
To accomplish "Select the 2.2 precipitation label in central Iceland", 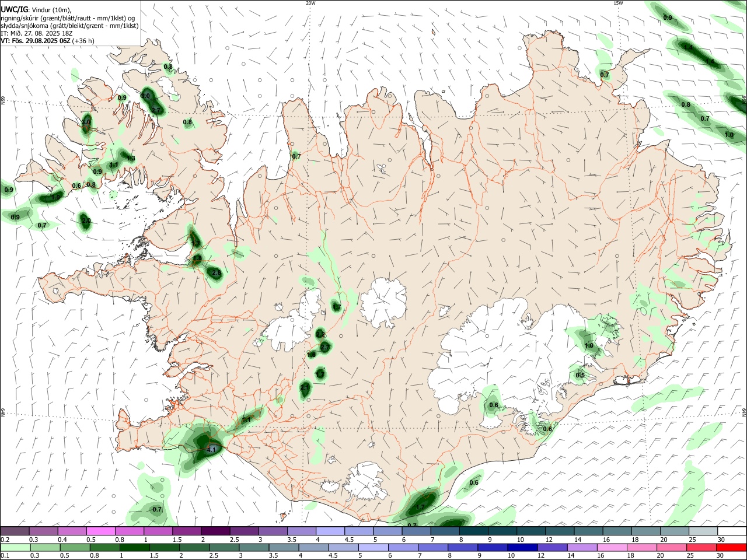I will coord(320,334).
